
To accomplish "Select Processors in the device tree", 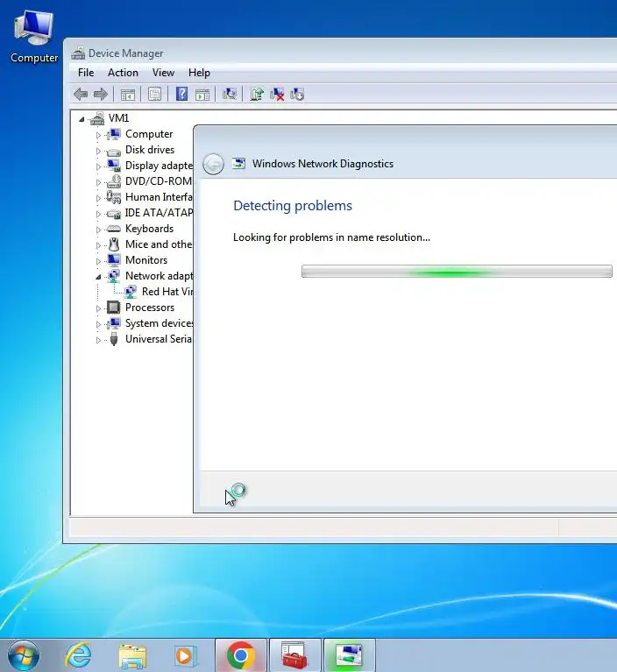I will 150,308.
